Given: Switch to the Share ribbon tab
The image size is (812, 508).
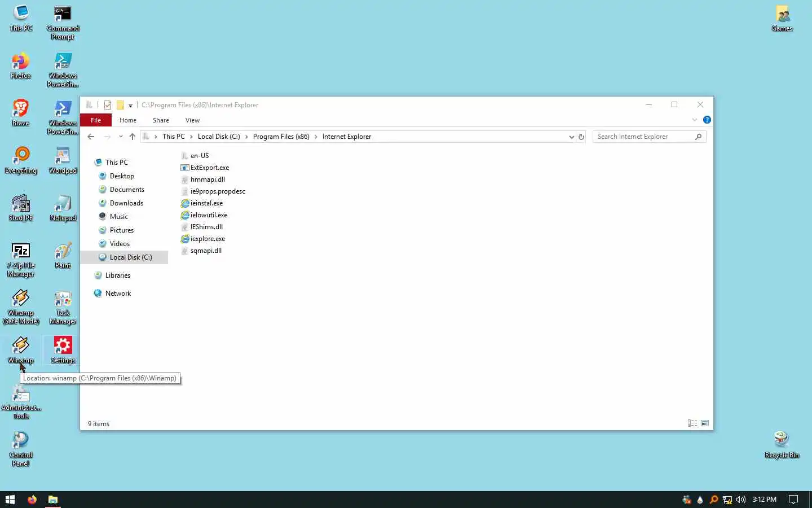Looking at the screenshot, I should coord(161,120).
